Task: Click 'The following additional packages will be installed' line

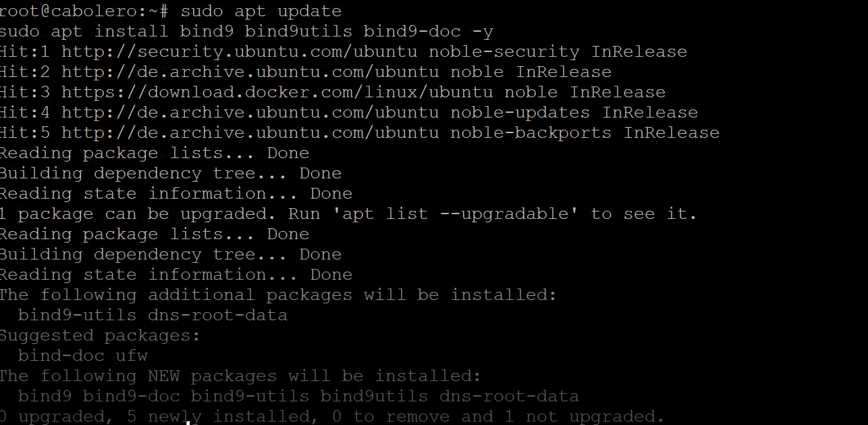Action: pos(278,295)
